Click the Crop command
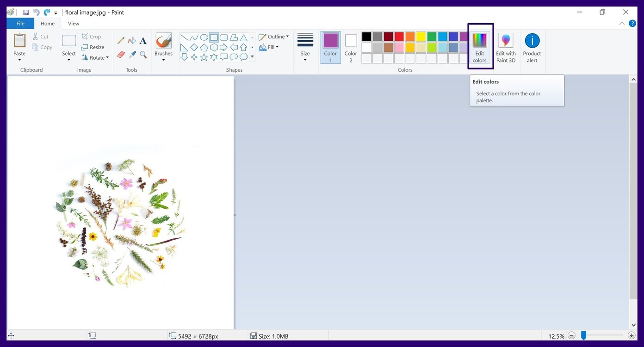The height and width of the screenshot is (347, 644). click(x=92, y=37)
